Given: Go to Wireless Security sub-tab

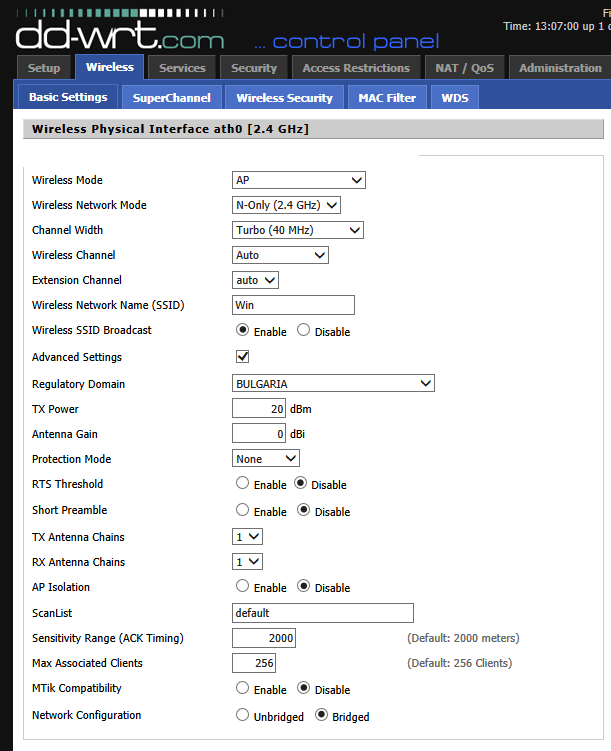Looking at the screenshot, I should (x=284, y=98).
